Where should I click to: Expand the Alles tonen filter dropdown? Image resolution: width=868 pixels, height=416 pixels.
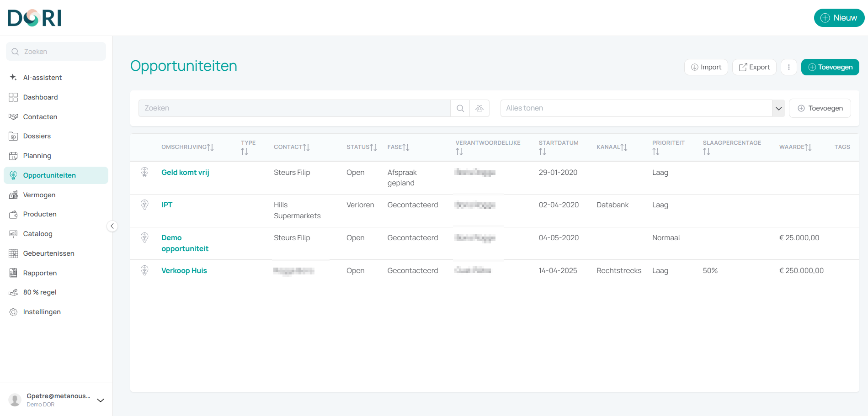(778, 108)
